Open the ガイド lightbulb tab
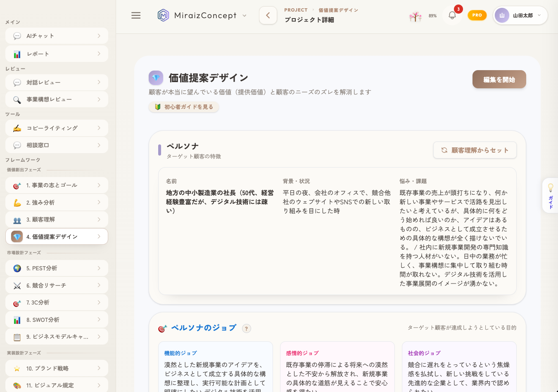 [x=550, y=195]
